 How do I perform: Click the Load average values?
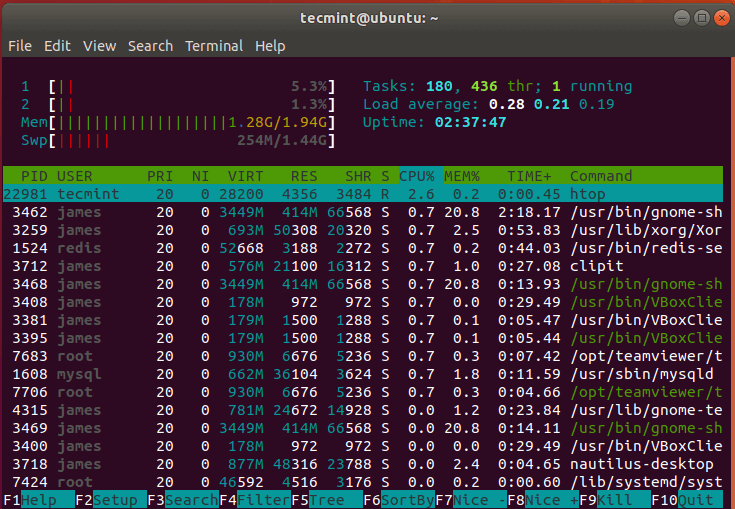click(551, 104)
